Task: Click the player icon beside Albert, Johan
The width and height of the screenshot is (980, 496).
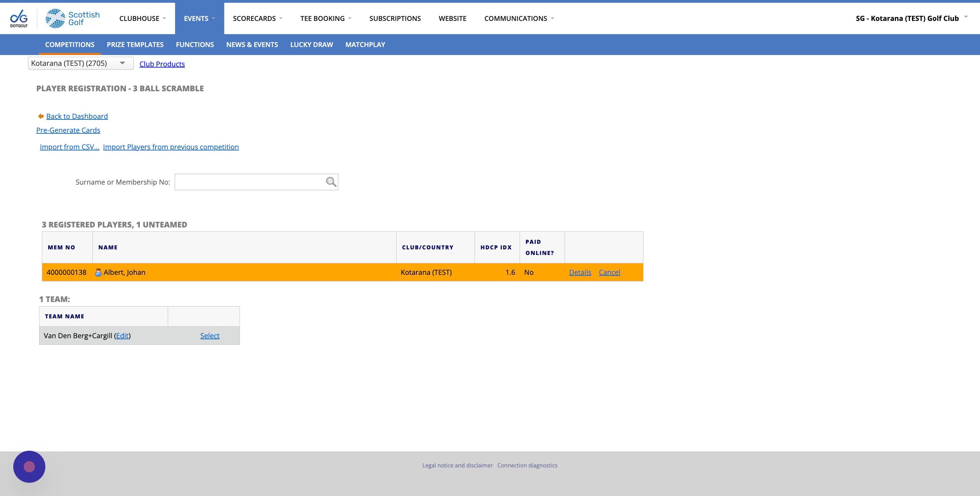Action: tap(98, 272)
